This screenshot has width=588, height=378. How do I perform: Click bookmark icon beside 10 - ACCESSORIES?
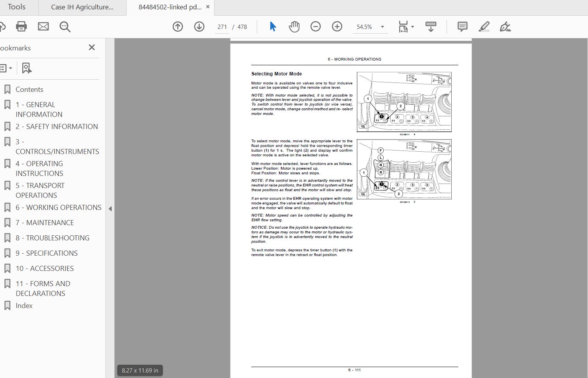(x=7, y=269)
